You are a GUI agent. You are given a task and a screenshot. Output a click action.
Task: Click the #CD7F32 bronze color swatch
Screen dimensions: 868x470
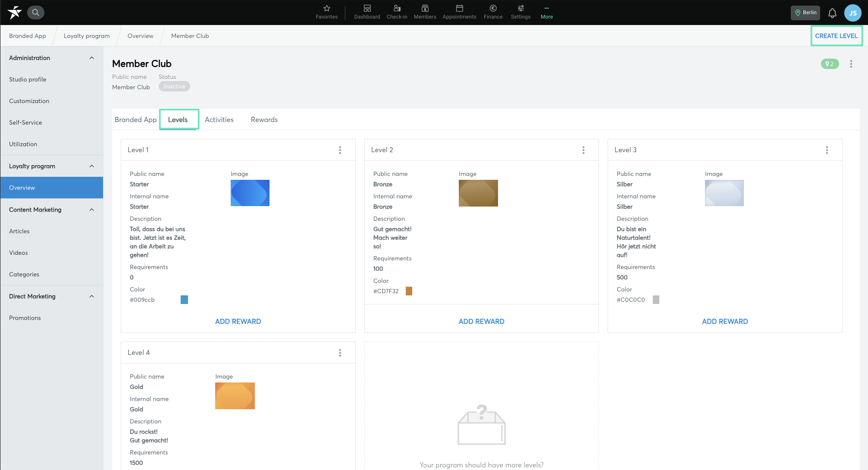pos(409,291)
